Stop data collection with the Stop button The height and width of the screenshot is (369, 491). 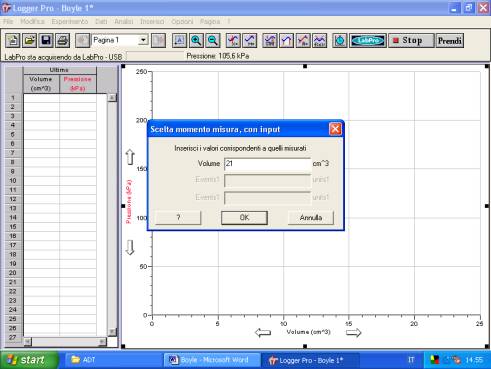pyautogui.click(x=411, y=41)
